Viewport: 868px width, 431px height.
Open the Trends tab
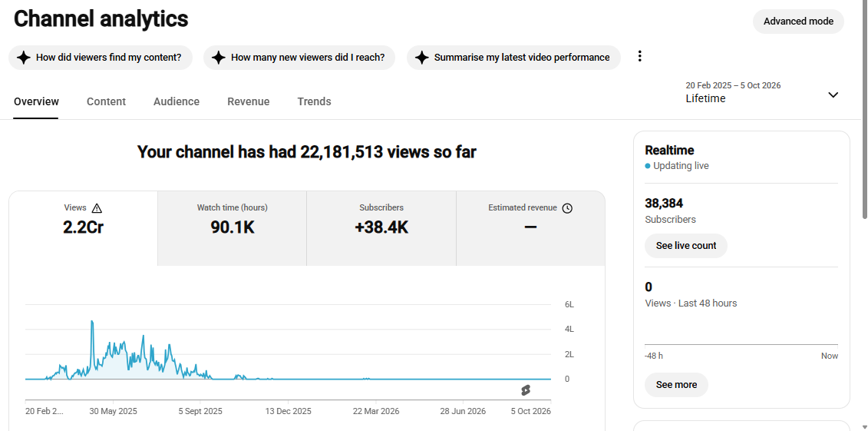tap(314, 101)
